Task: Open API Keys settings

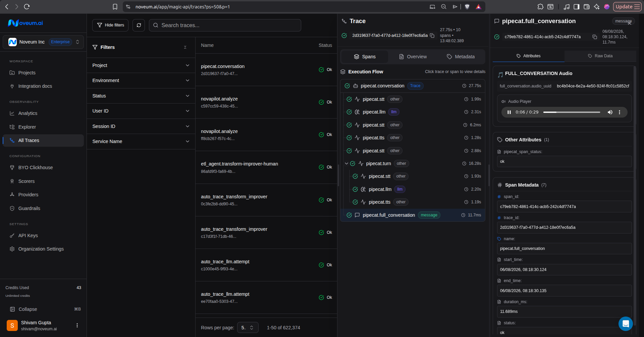Action: tap(43, 235)
